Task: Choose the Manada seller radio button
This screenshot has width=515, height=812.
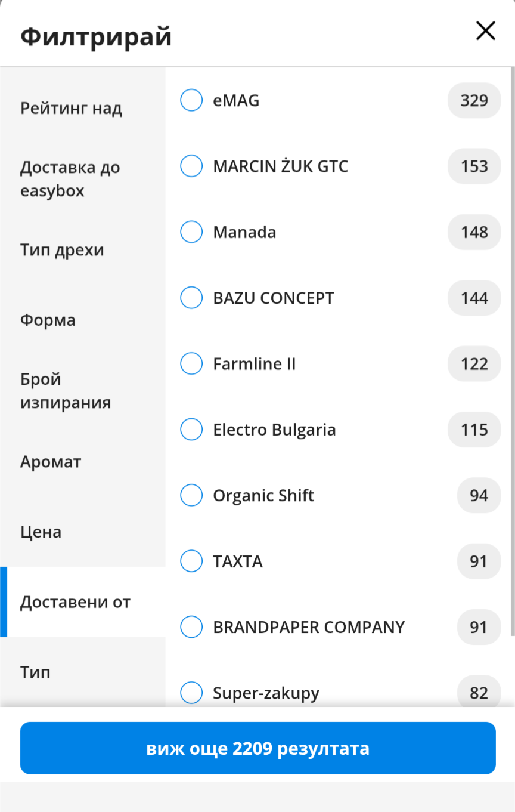Action: [191, 232]
